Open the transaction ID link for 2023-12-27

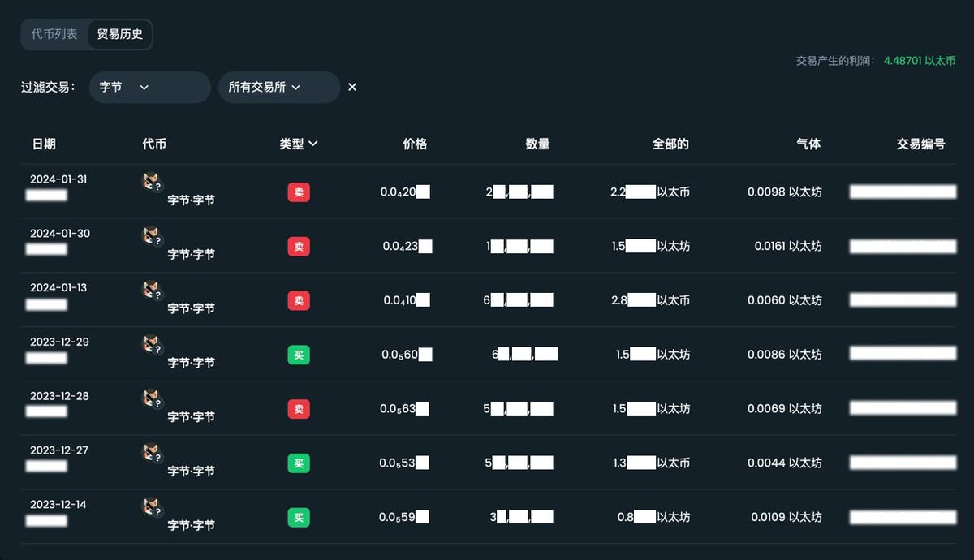(x=903, y=463)
